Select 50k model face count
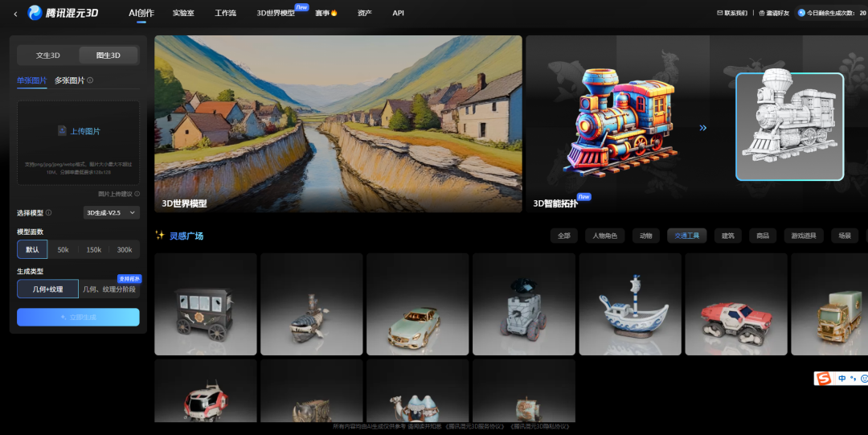Image resolution: width=868 pixels, height=435 pixels. coord(63,250)
